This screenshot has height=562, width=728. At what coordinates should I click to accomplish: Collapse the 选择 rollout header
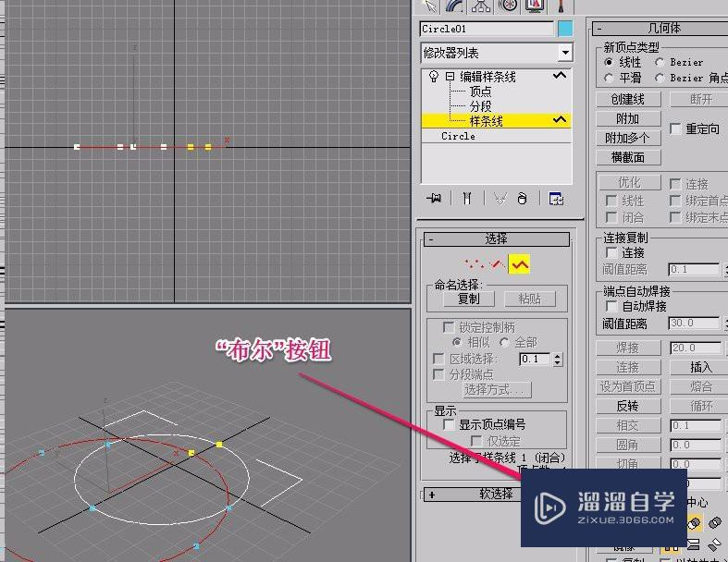pyautogui.click(x=497, y=239)
